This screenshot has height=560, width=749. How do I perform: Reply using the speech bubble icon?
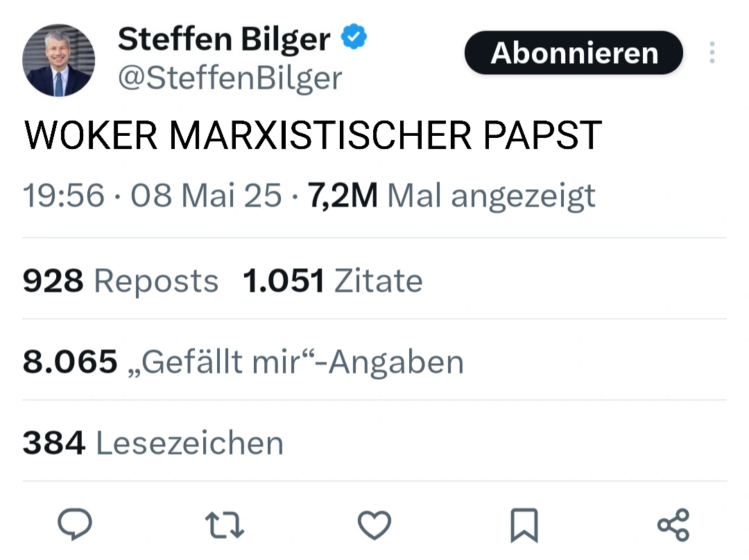tap(74, 525)
